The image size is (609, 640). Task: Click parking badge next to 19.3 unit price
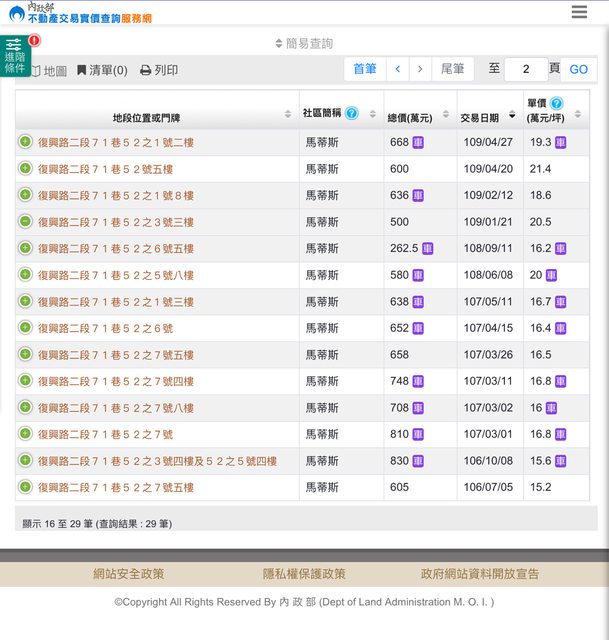[x=560, y=143]
